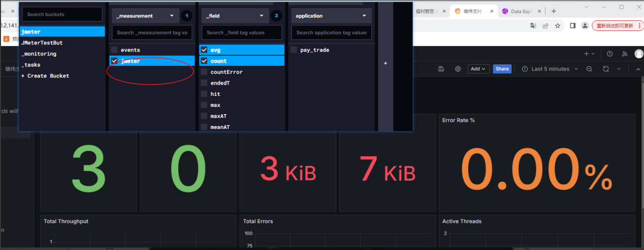Select the _monitoring bucket
This screenshot has height=250, width=644.
(62, 54)
